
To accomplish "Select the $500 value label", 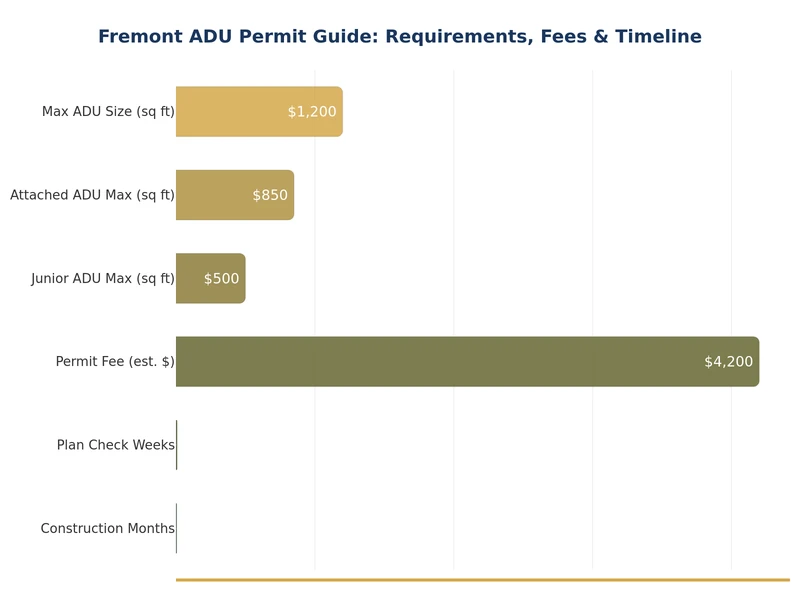I will (221, 278).
